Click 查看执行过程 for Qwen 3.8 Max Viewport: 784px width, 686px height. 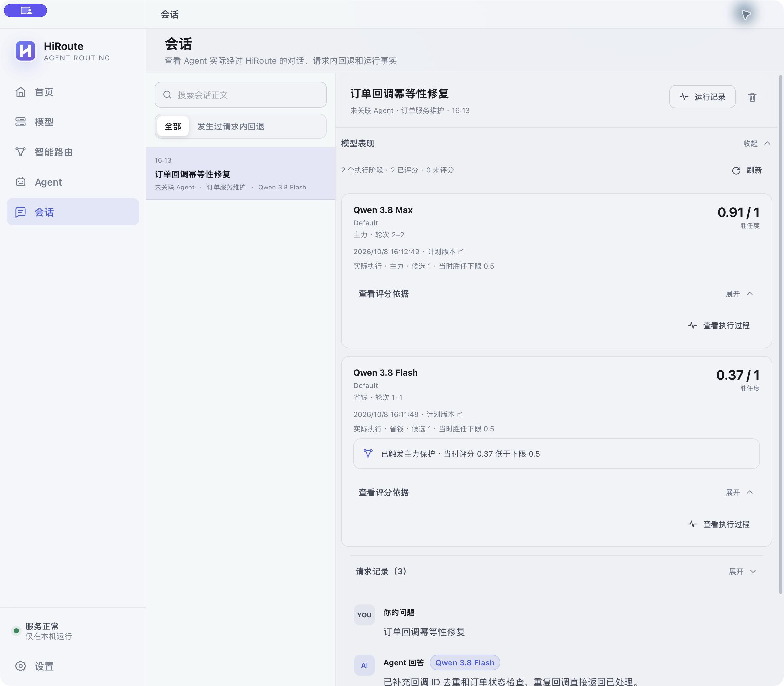[x=719, y=325]
